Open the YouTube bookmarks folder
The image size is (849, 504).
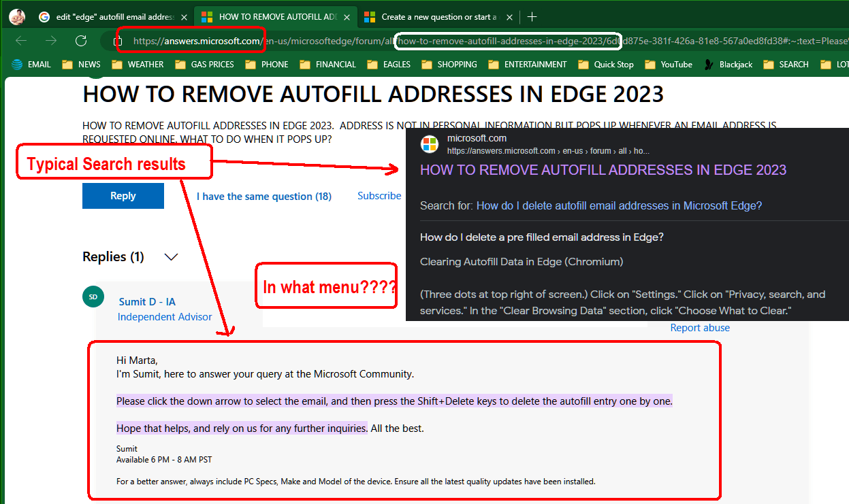(x=669, y=65)
